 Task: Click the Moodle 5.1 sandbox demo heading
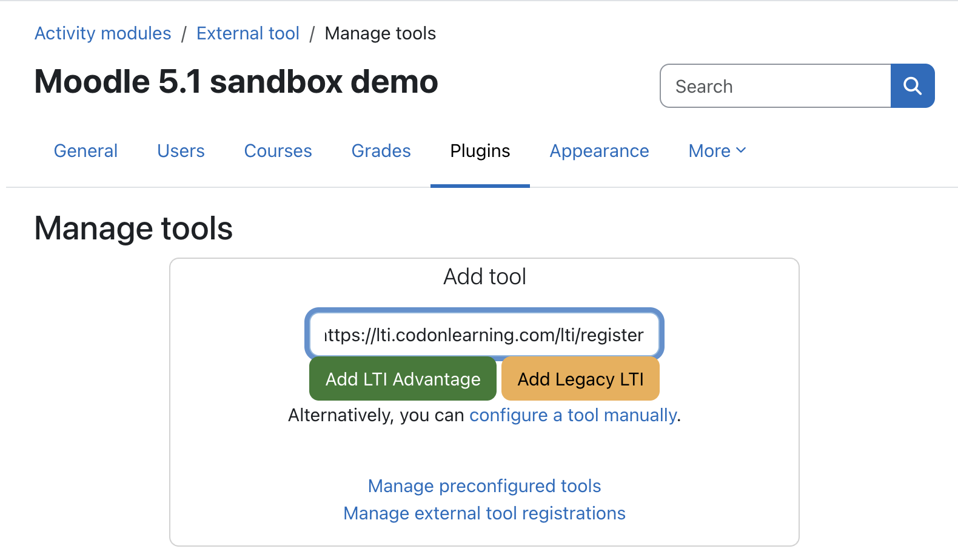[x=236, y=82]
